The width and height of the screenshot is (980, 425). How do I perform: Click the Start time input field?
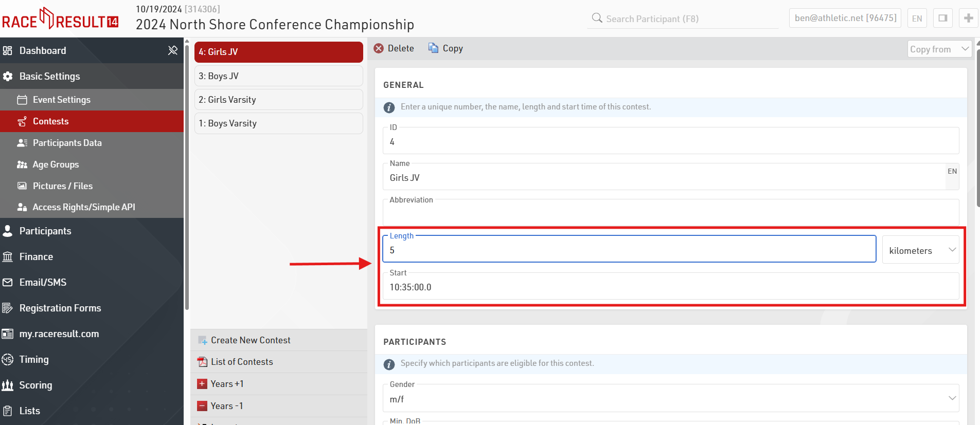click(x=671, y=287)
